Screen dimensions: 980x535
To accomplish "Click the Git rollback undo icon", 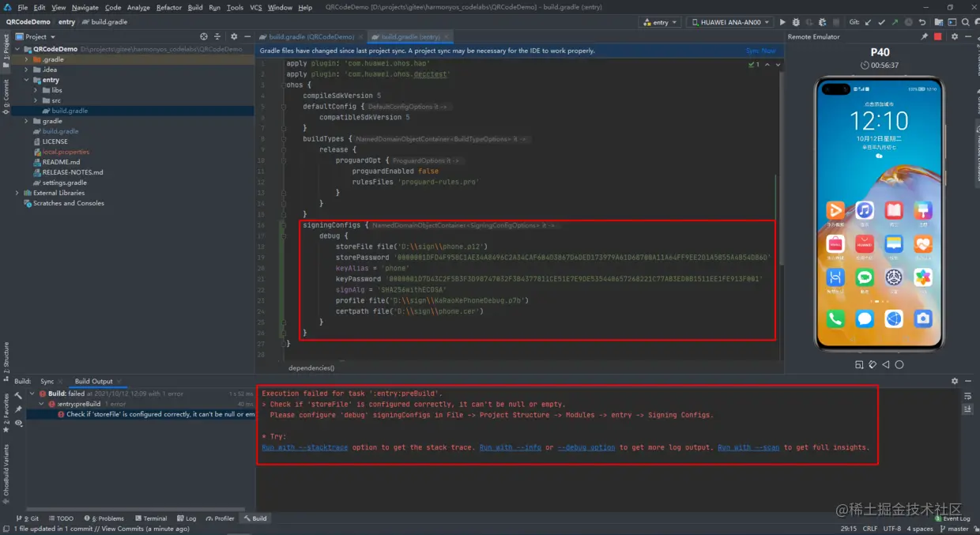I will [922, 22].
